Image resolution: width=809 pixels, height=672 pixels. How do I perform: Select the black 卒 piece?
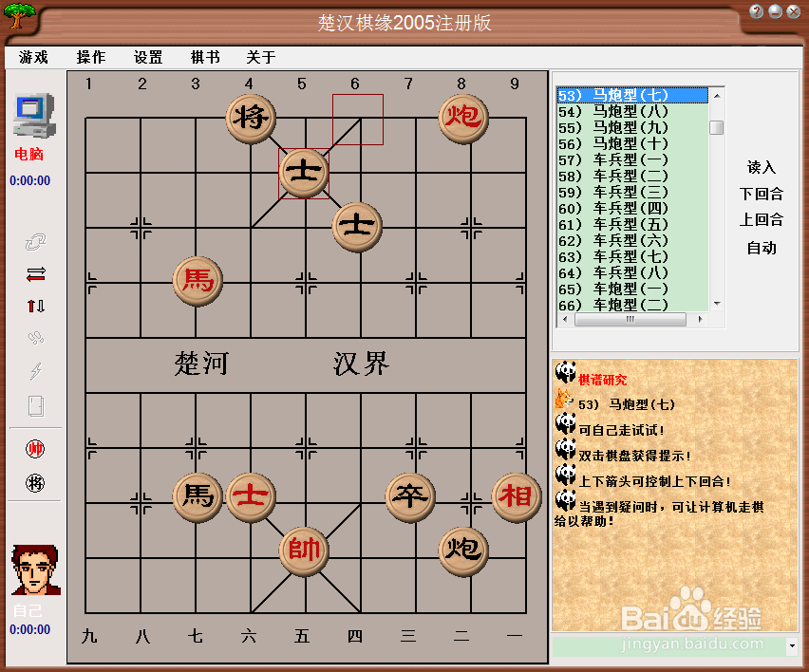click(410, 497)
